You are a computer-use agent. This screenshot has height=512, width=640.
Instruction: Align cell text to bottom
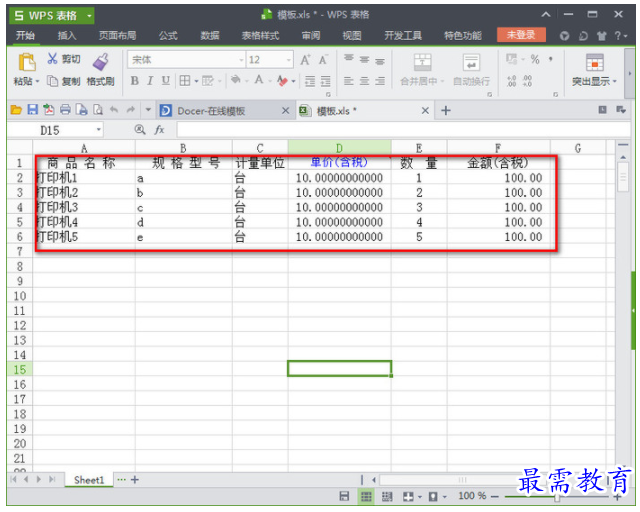pyautogui.click(x=380, y=60)
